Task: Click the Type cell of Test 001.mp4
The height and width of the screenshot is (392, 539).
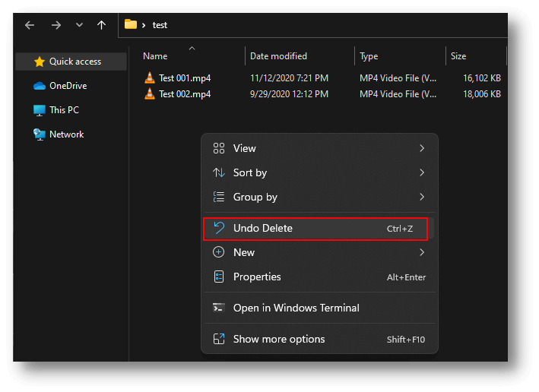Action: coord(398,78)
